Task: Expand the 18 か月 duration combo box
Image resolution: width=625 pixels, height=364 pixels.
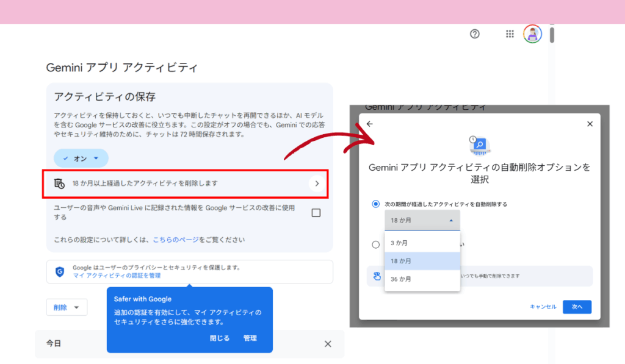Action: pyautogui.click(x=422, y=221)
